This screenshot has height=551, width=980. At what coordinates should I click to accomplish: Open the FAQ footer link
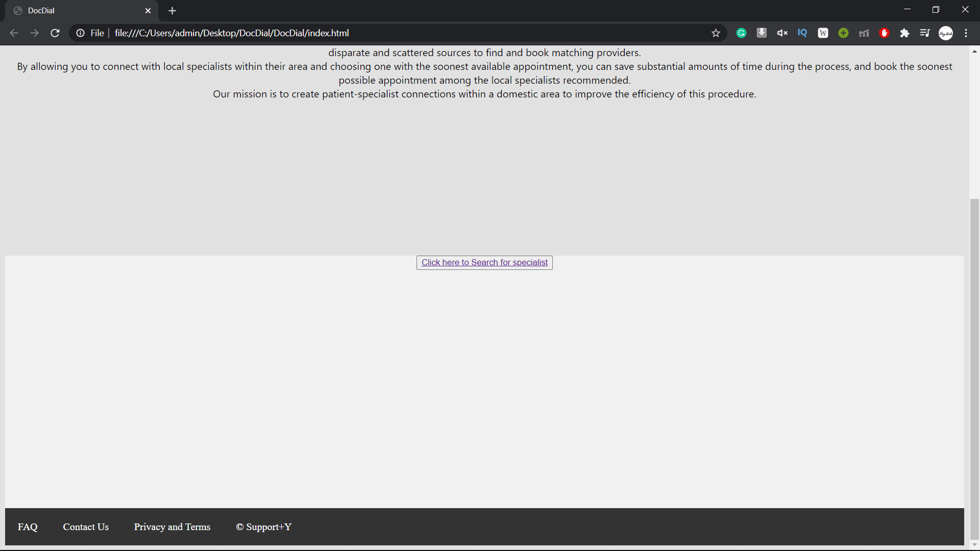[28, 527]
